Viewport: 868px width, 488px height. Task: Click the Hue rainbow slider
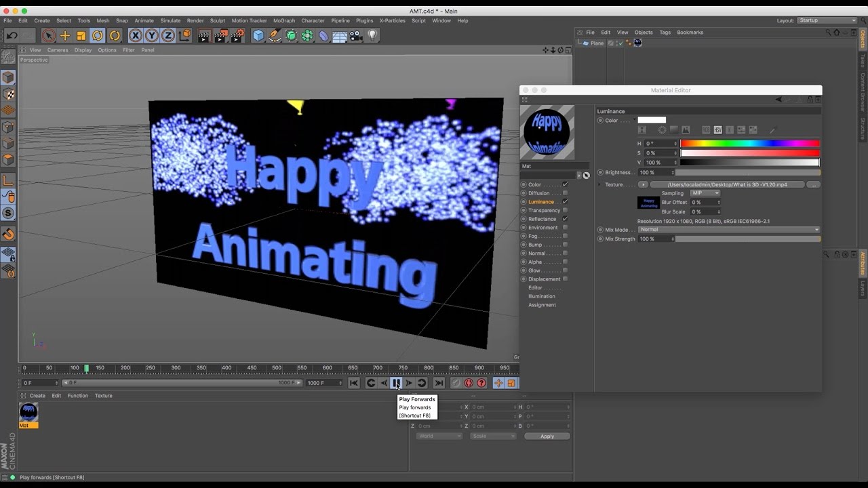750,144
